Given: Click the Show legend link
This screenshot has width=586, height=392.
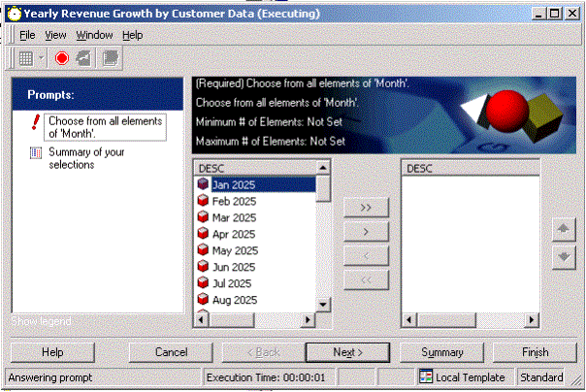Looking at the screenshot, I should click(x=41, y=321).
